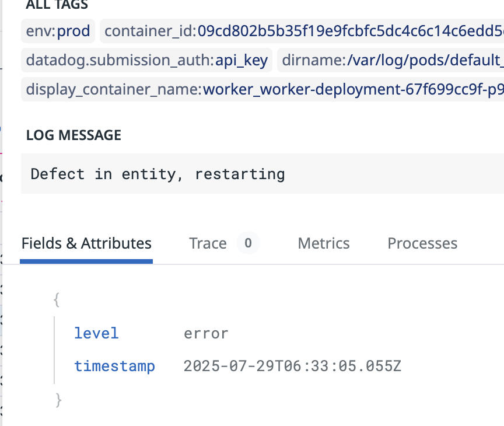504x426 pixels.
Task: Click the 'Defect in entity, restarting' message
Action: pos(158,174)
